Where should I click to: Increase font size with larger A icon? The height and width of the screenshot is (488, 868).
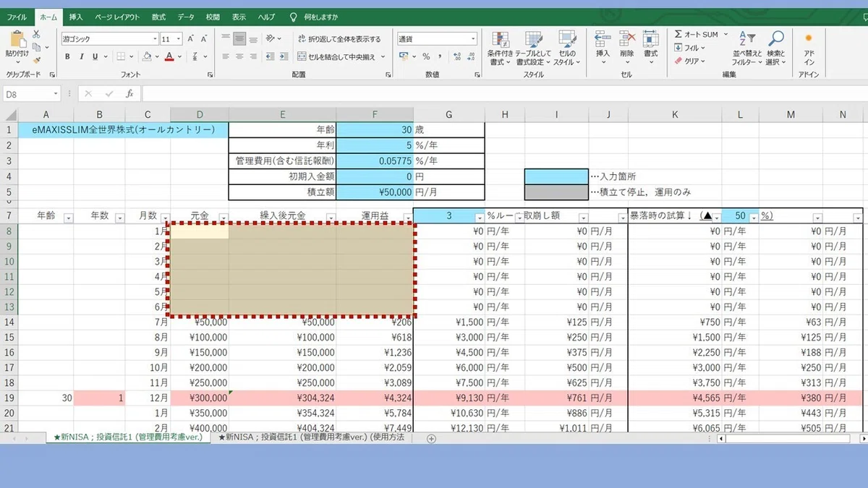click(190, 39)
